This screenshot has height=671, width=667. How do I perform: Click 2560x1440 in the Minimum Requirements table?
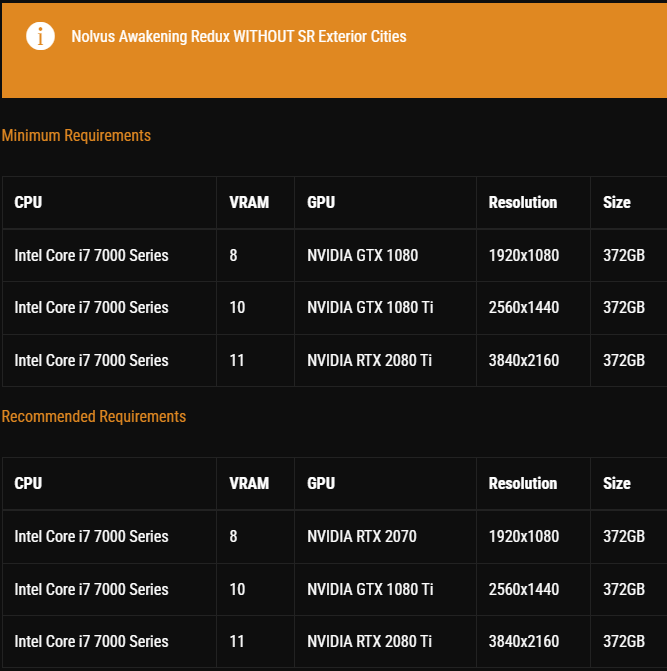[524, 307]
